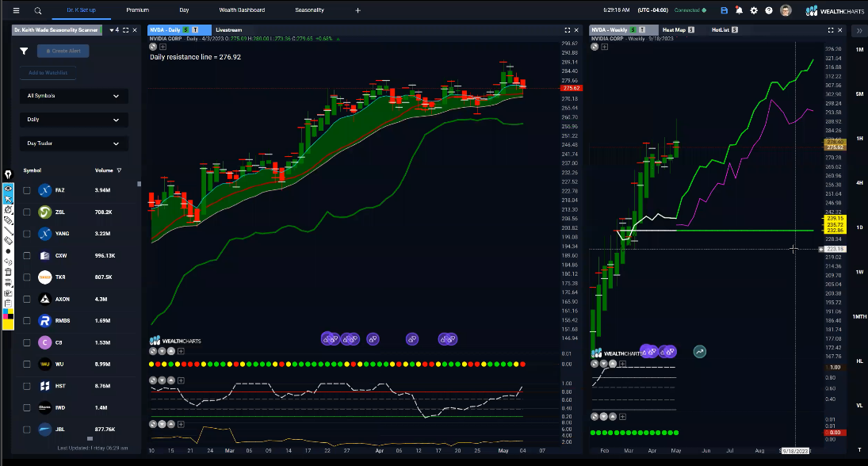The width and height of the screenshot is (868, 466).
Task: Switch to the Day tab
Action: point(185,10)
